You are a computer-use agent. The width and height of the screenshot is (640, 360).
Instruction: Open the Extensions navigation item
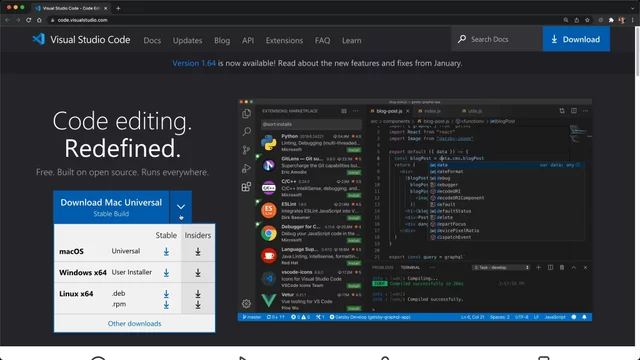click(x=284, y=40)
